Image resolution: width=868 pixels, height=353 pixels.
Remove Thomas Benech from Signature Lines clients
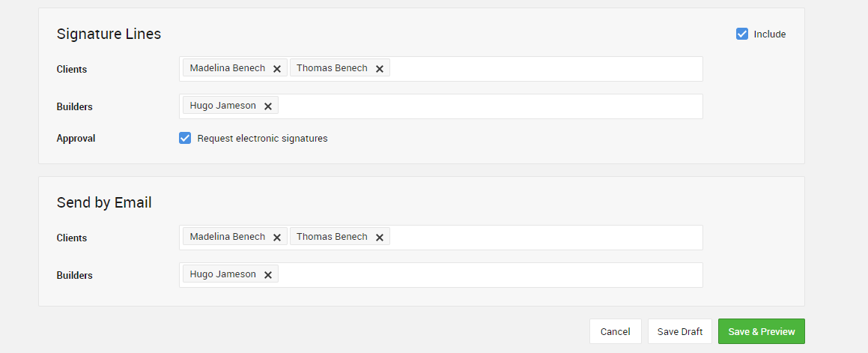380,69
